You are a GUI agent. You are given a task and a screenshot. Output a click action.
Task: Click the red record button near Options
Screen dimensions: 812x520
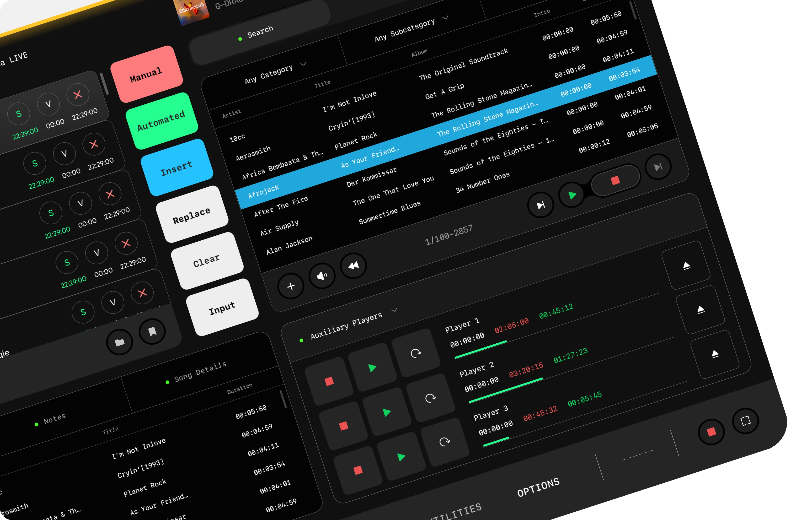click(711, 432)
